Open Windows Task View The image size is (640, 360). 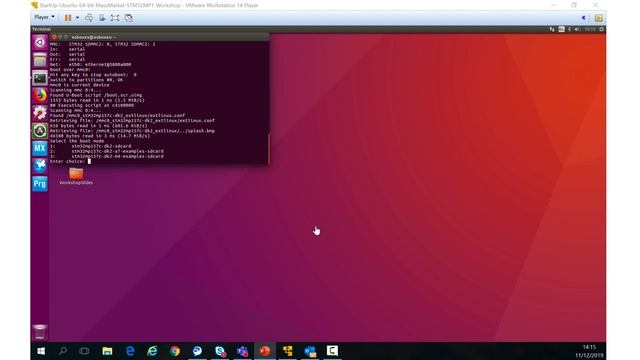[x=84, y=351]
